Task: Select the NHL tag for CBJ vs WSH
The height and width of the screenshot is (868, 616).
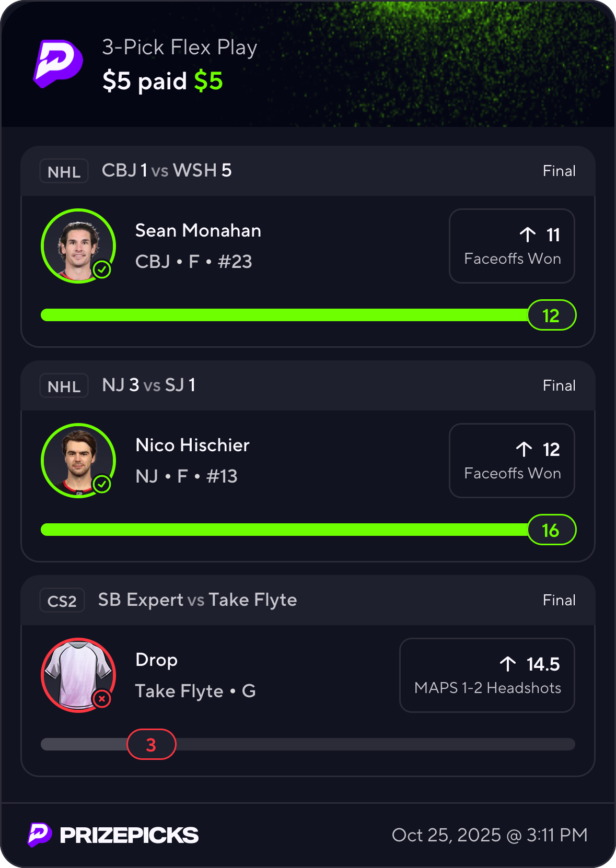Action: tap(64, 171)
